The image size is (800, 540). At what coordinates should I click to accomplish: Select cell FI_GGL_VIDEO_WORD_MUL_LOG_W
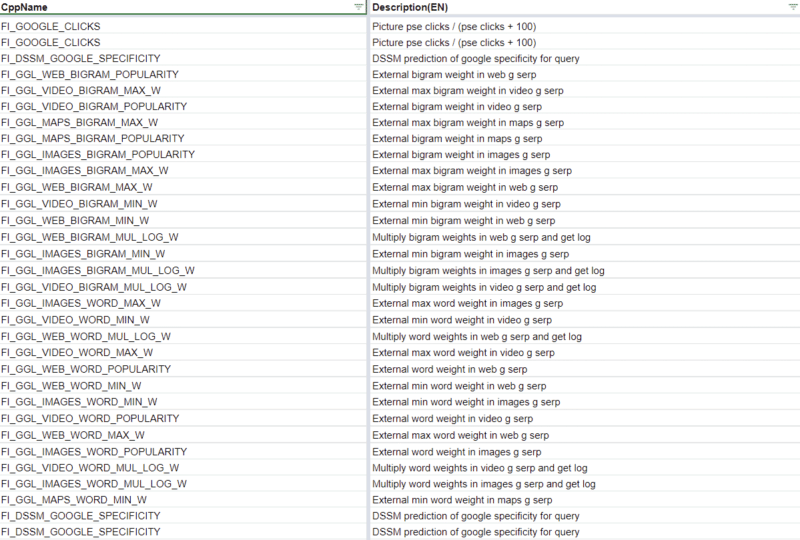(183, 468)
